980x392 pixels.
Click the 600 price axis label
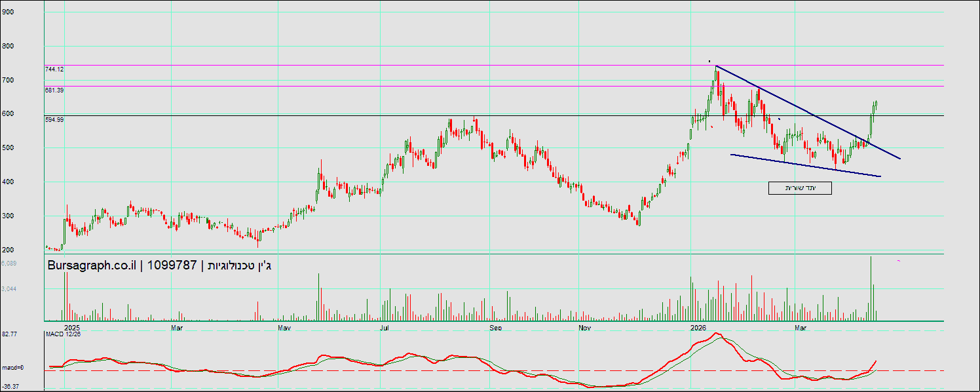(x=8, y=114)
